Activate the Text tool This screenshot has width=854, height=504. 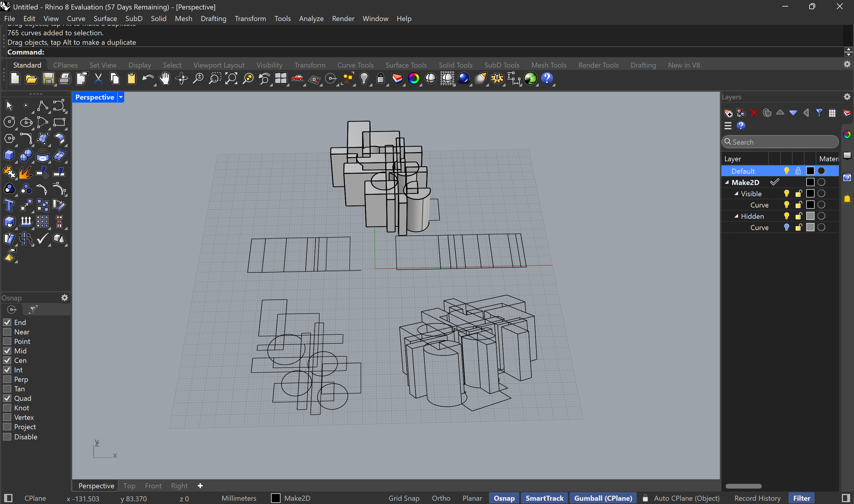9,205
